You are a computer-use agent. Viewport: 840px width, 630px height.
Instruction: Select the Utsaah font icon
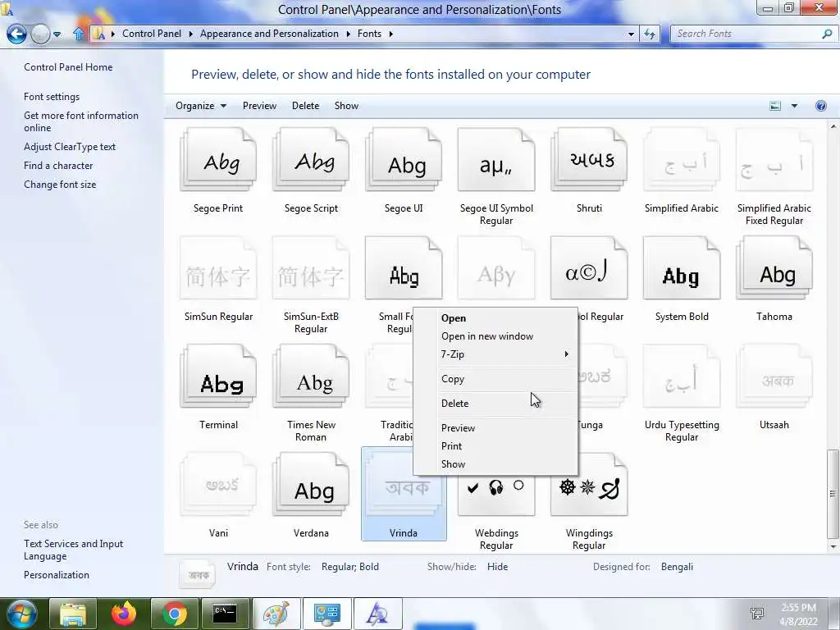tap(774, 376)
